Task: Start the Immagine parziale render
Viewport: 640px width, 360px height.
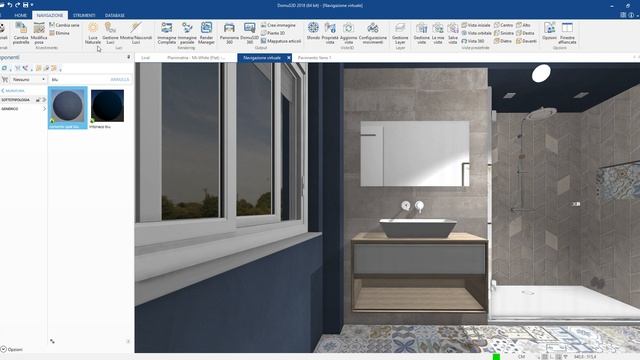Action: coord(187,33)
